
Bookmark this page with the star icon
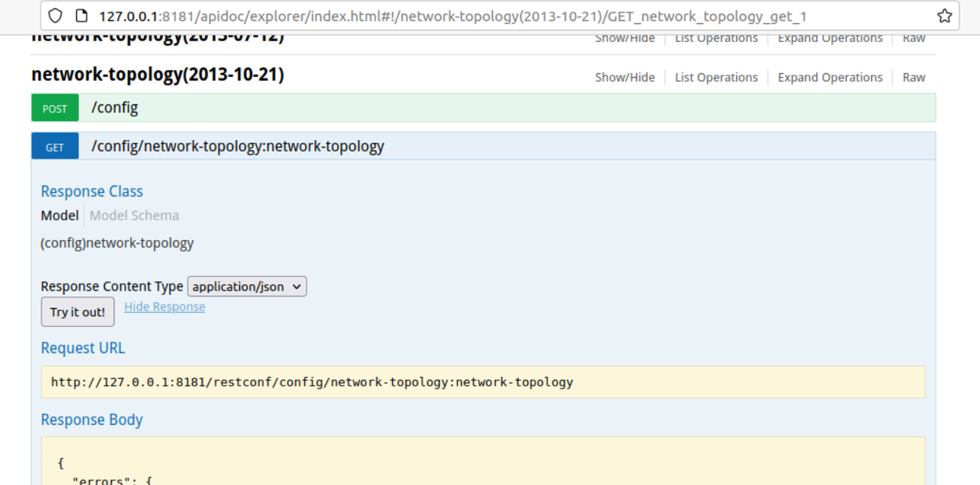944,16
